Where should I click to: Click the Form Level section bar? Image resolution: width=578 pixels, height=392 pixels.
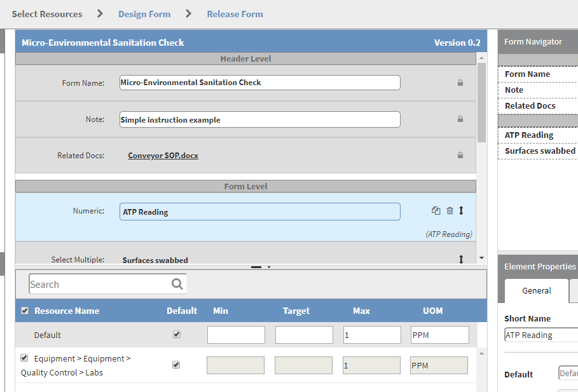245,186
